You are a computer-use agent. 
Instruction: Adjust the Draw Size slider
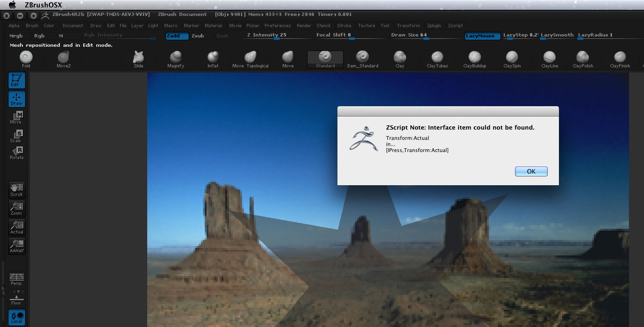pyautogui.click(x=425, y=36)
